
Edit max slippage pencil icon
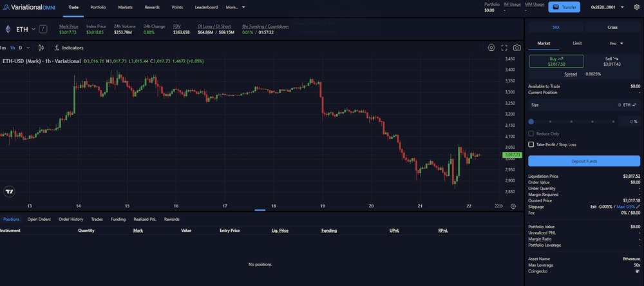click(x=638, y=207)
